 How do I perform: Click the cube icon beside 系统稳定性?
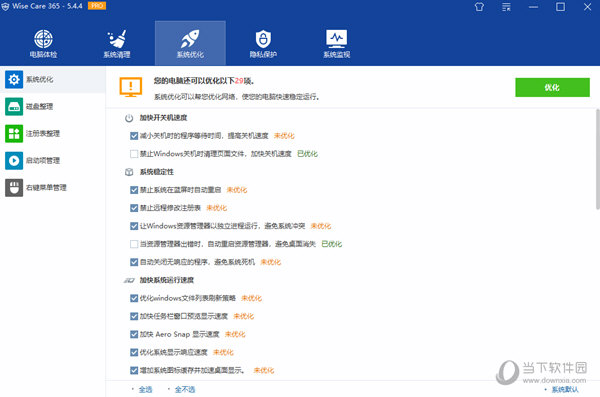tap(129, 172)
